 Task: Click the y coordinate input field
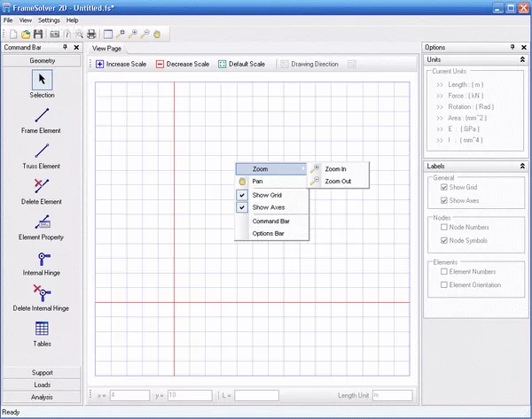[x=190, y=395]
